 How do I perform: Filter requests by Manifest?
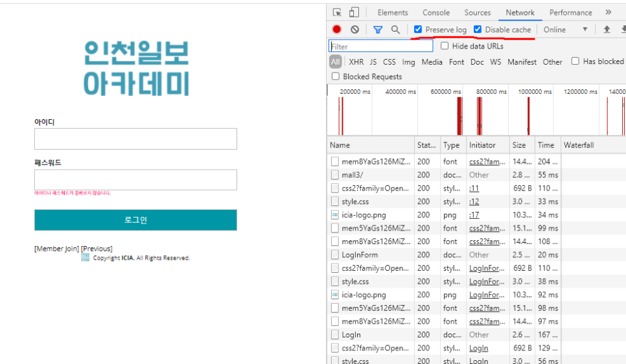522,62
